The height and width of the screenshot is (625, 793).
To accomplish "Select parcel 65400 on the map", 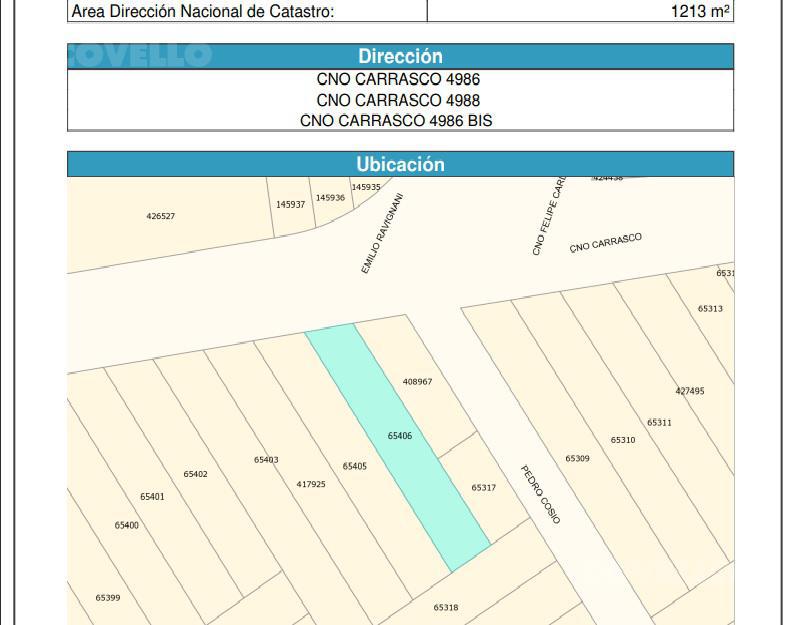I will pos(126,525).
